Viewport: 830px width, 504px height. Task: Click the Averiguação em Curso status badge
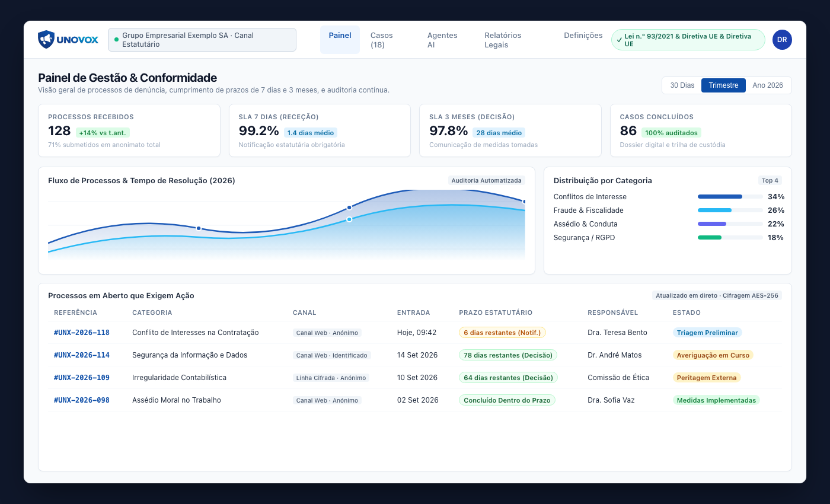point(713,355)
